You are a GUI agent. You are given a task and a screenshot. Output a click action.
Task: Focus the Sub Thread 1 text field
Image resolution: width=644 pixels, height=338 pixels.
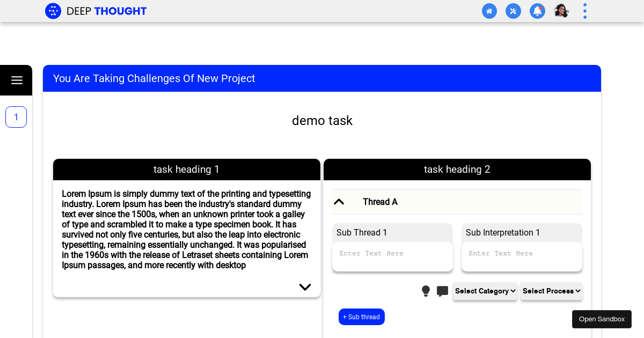click(392, 257)
